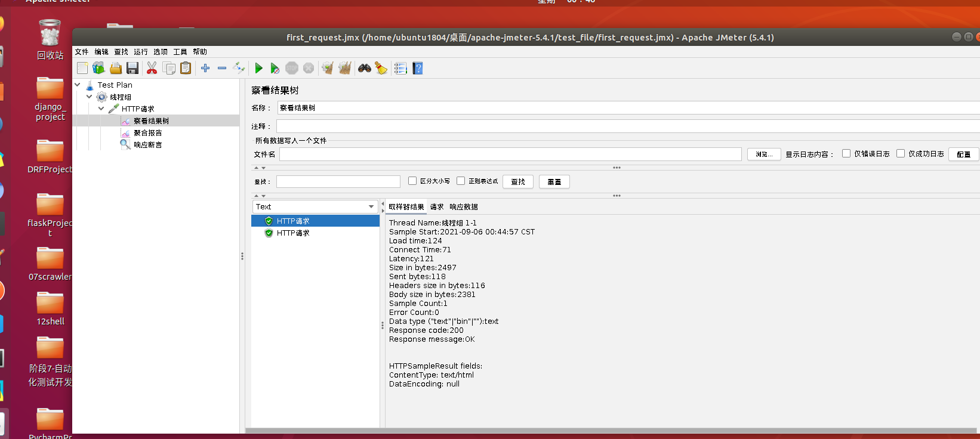Open the 12shell desktop folder

(x=50, y=308)
